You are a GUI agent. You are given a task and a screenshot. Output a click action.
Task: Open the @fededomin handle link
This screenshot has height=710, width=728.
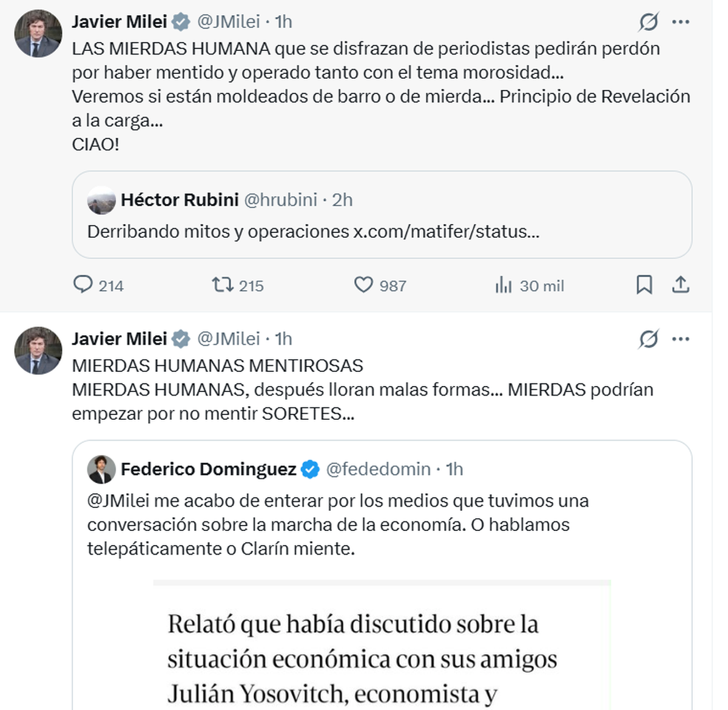[x=379, y=469]
